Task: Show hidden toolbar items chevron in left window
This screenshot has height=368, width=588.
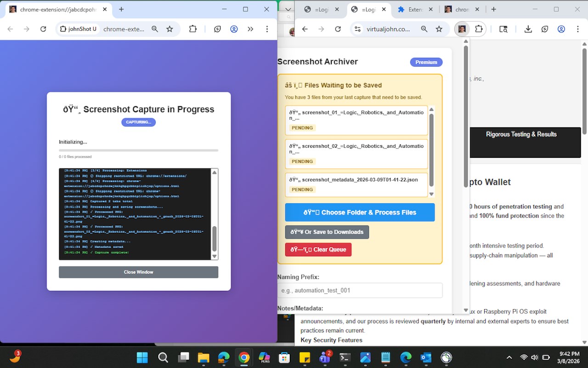Action: click(250, 29)
